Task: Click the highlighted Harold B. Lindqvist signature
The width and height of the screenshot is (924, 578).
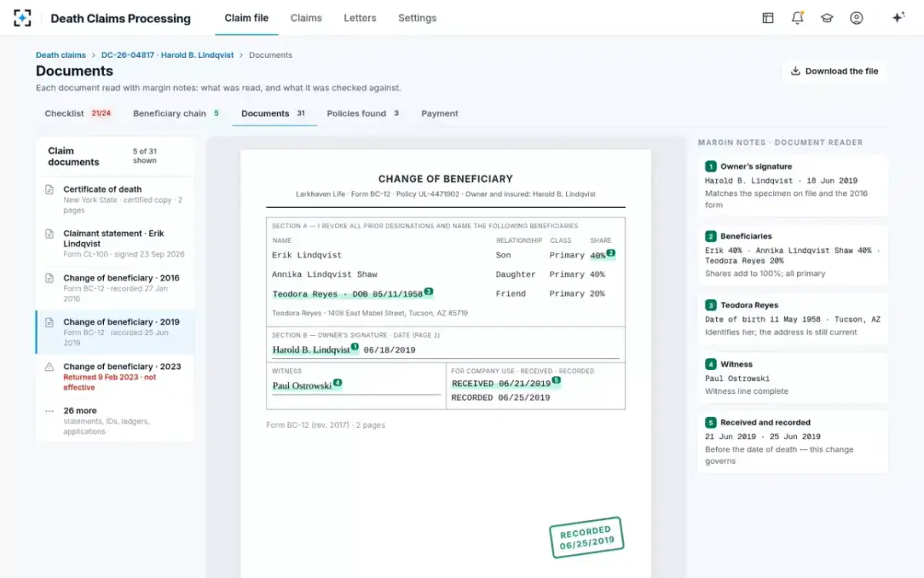Action: (x=311, y=350)
